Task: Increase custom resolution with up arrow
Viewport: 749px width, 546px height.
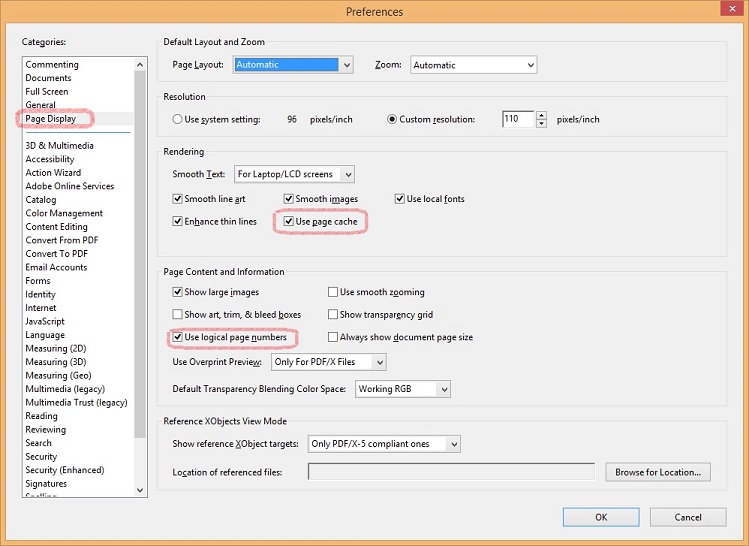Action: pos(542,115)
